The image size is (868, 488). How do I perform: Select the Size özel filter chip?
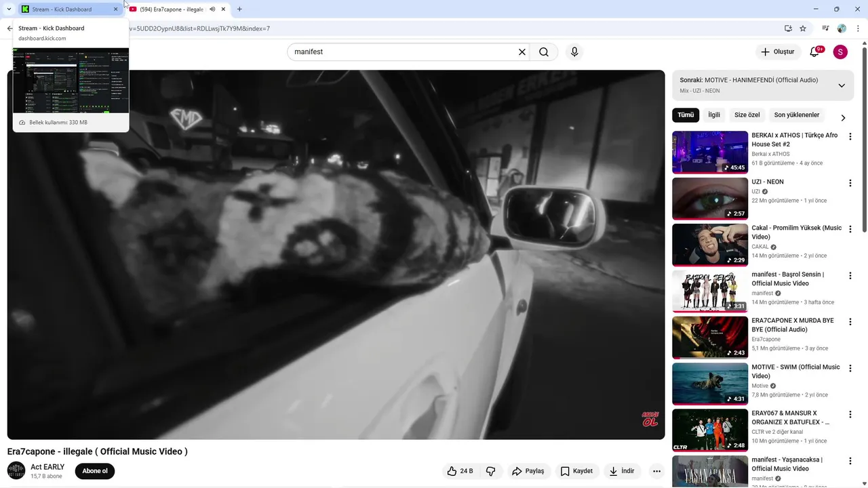[747, 115]
